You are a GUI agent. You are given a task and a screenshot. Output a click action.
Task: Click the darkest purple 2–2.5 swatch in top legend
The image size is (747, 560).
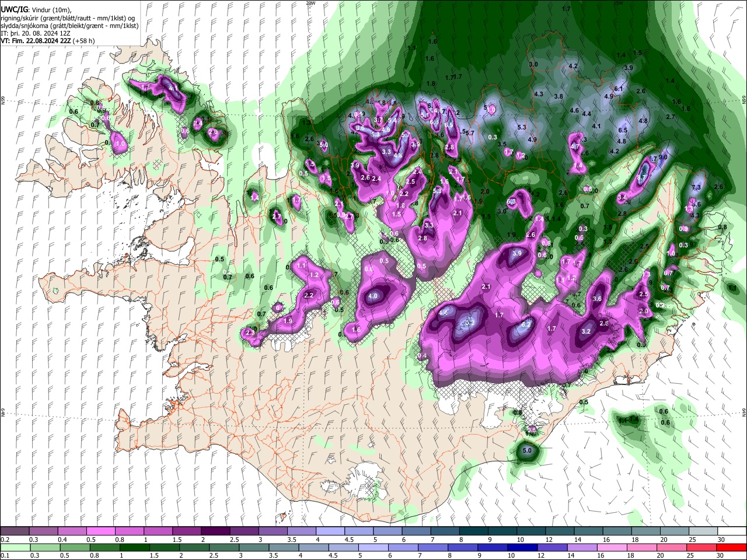[x=215, y=531]
